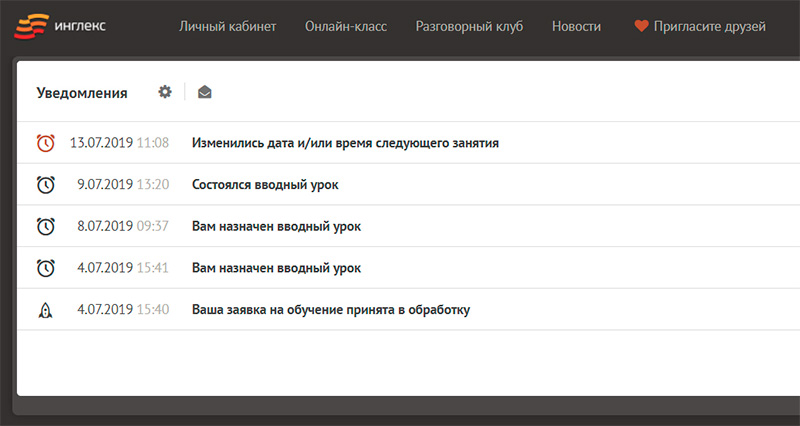This screenshot has width=800, height=426.
Task: Click the rocket icon for application notification
Action: coord(45,310)
